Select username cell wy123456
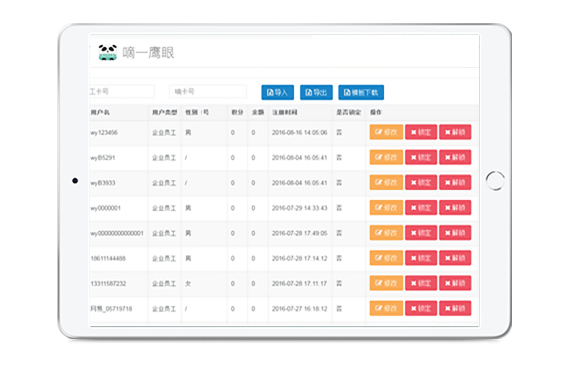 tap(104, 133)
